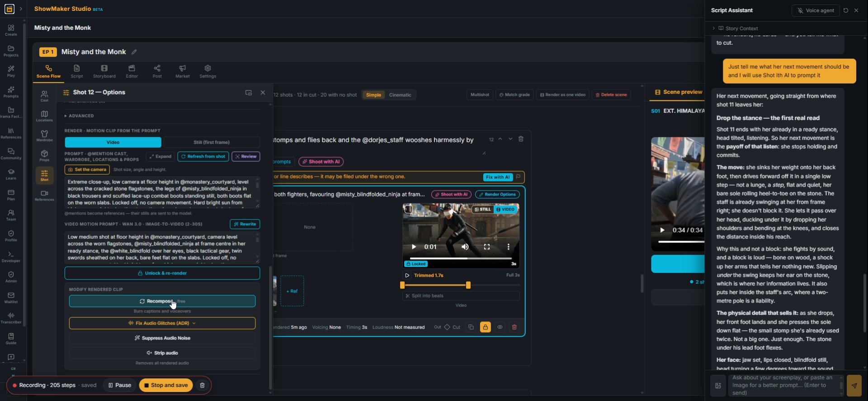868x401 pixels.
Task: Click the flag icon beside Fix with AI
Action: (x=519, y=177)
